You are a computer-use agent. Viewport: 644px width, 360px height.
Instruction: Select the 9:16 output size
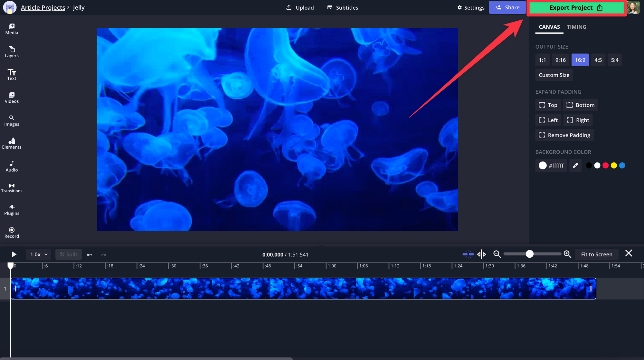pyautogui.click(x=560, y=60)
